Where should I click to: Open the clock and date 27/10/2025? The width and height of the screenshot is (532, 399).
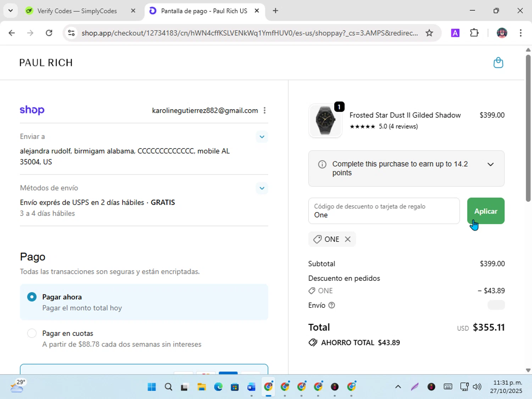506,387
